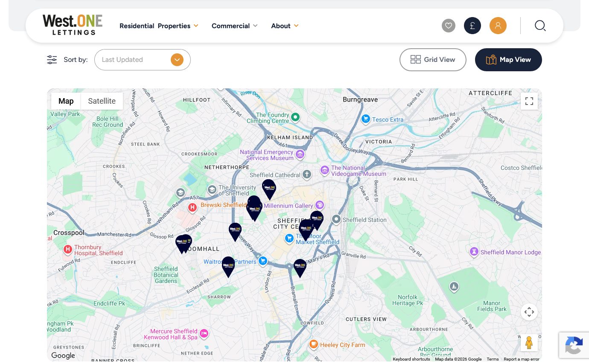
Task: Open the filter sliders icon
Action: click(52, 60)
